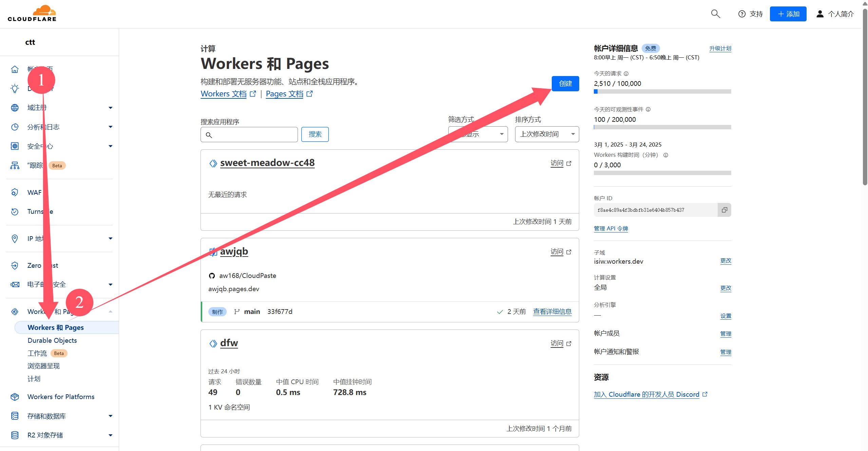The image size is (868, 451).
Task: Open Workers for Platforms in sidebar
Action: (61, 397)
